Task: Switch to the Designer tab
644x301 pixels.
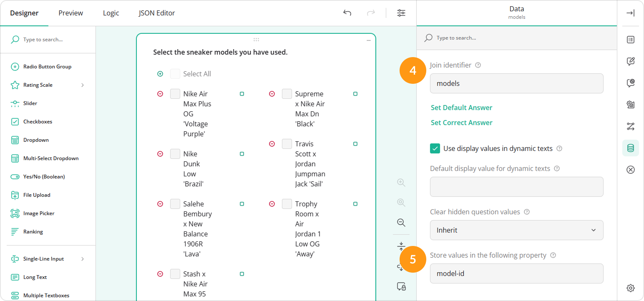Action: pos(24,13)
